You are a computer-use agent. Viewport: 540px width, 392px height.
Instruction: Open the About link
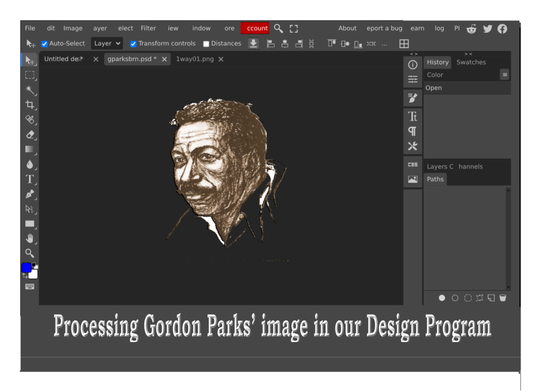tap(347, 28)
